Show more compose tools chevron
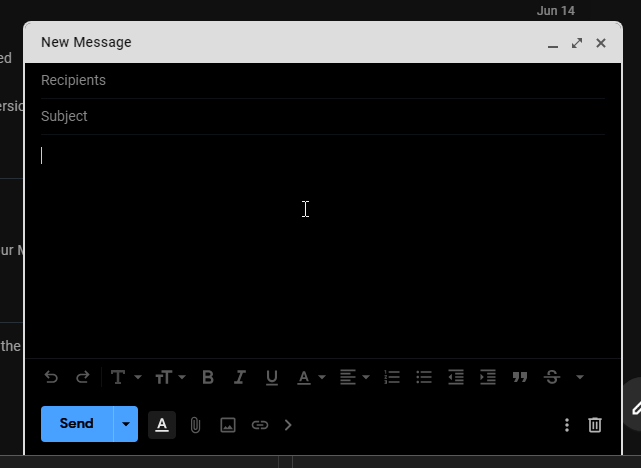Image resolution: width=641 pixels, height=468 pixels. pyautogui.click(x=288, y=425)
